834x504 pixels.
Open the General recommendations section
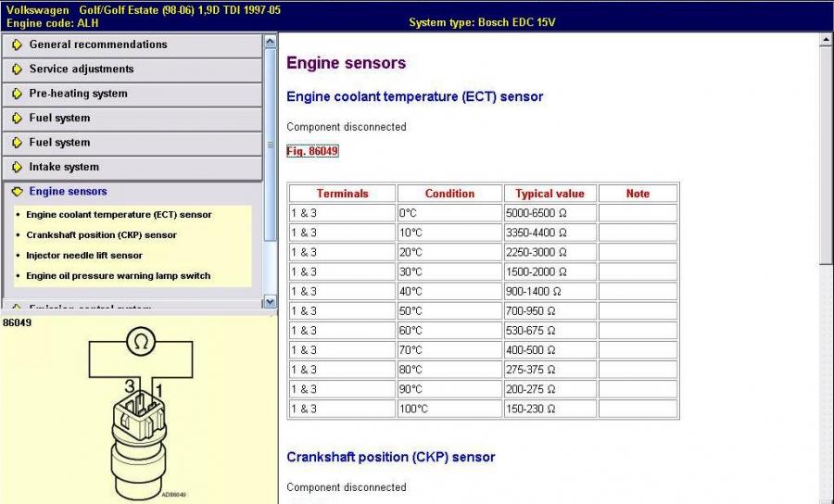(x=133, y=45)
